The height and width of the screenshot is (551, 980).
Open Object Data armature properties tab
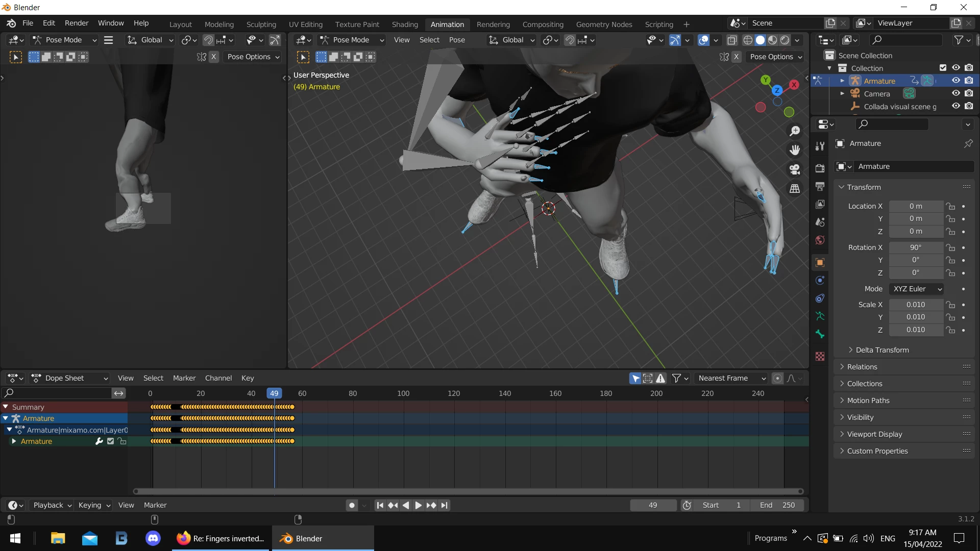tap(820, 316)
